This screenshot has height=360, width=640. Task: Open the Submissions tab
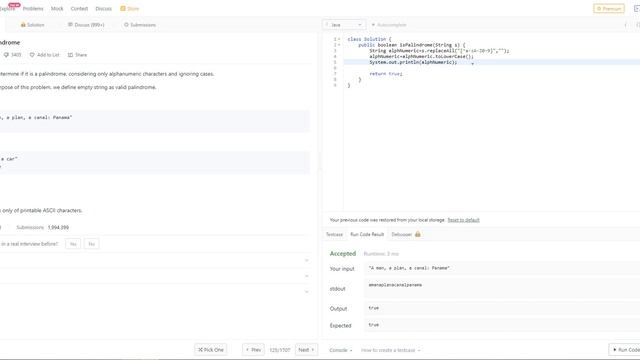coord(140,25)
